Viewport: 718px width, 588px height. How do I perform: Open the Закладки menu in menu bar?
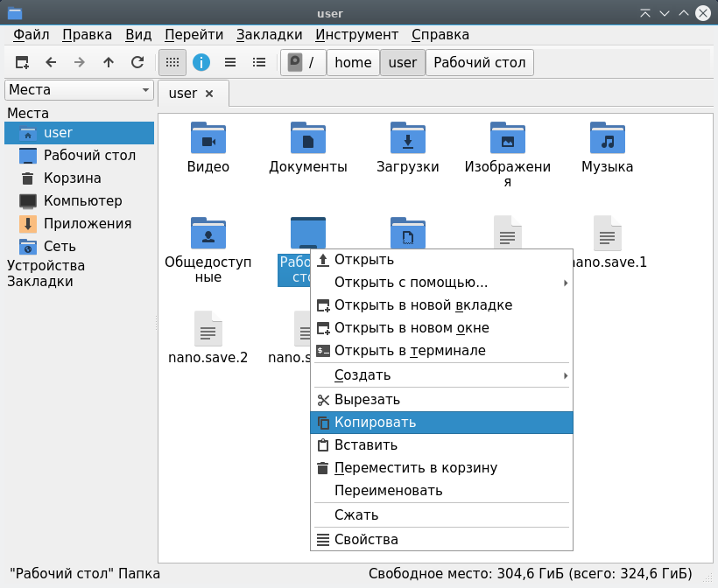[x=269, y=35]
